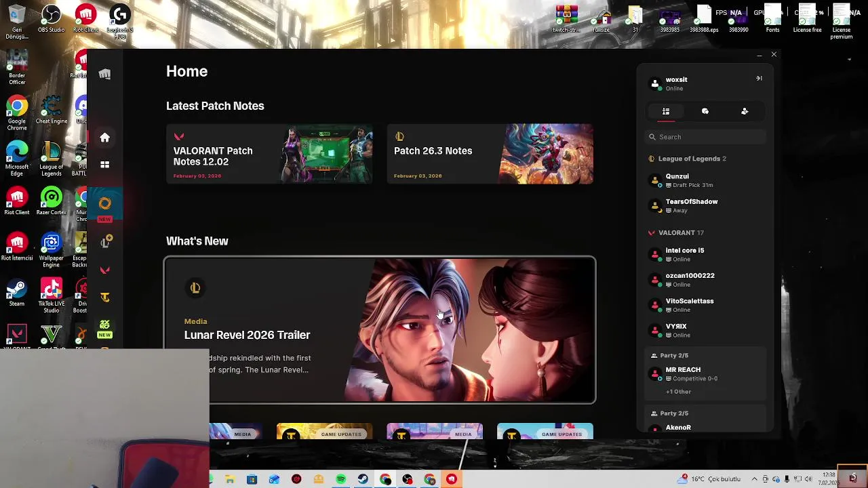
Task: Open Riot Client from the taskbar
Action: (452, 479)
